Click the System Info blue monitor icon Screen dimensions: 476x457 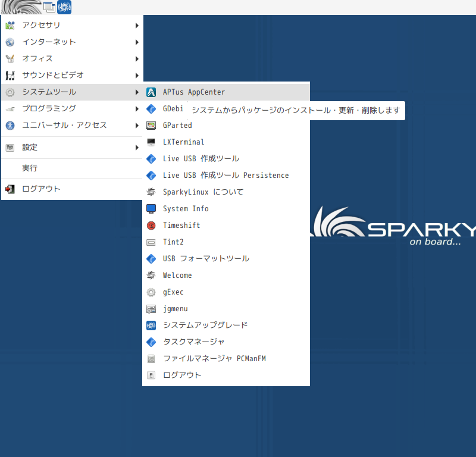[x=151, y=209]
